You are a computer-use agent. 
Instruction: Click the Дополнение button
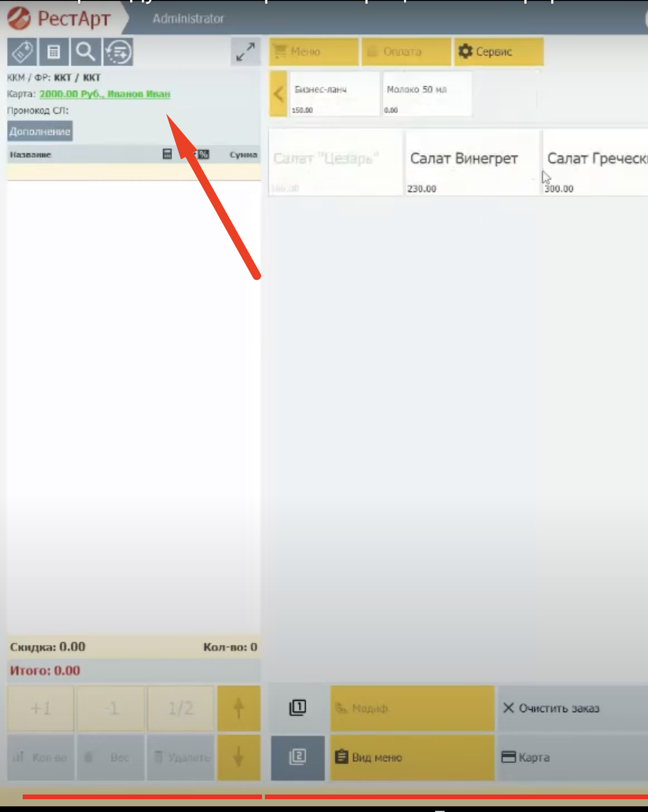pyautogui.click(x=40, y=131)
